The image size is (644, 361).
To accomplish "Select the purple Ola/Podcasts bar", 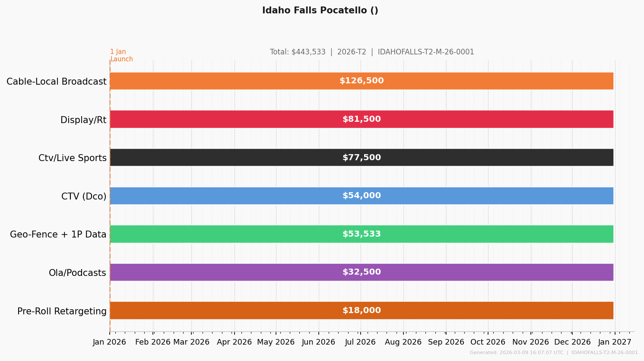I will coord(362,272).
